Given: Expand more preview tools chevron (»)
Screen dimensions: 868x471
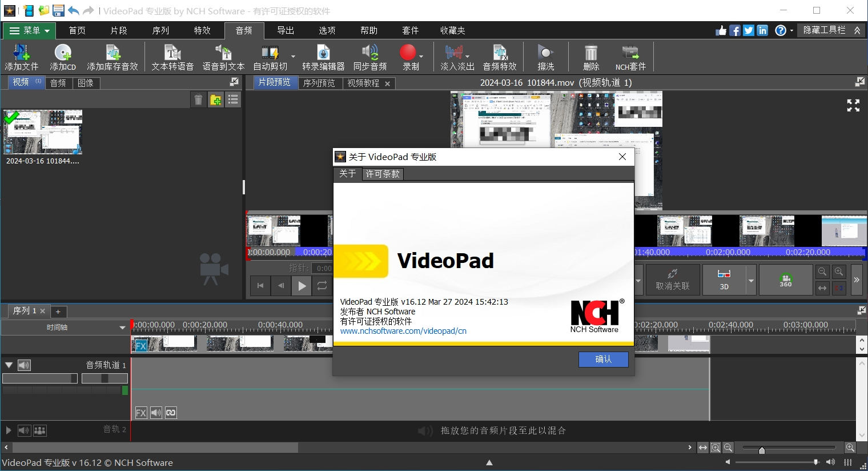Looking at the screenshot, I should click(857, 280).
